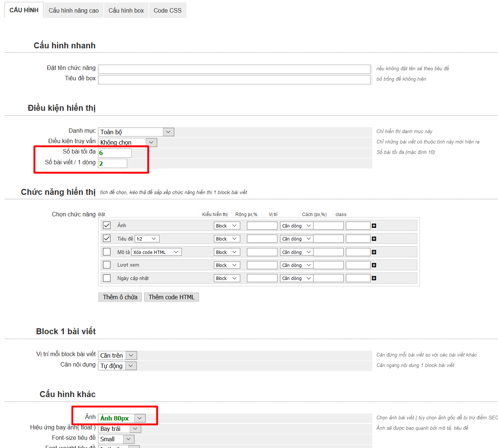
Task: Open the Block display dropdown in Ảnh row
Action: click(227, 226)
